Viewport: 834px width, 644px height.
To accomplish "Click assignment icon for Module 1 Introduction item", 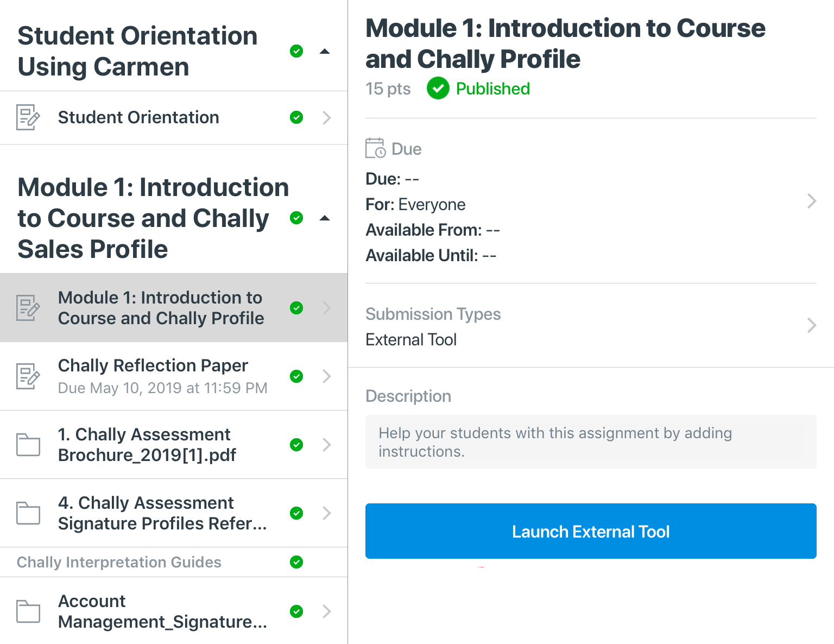I will tap(28, 308).
